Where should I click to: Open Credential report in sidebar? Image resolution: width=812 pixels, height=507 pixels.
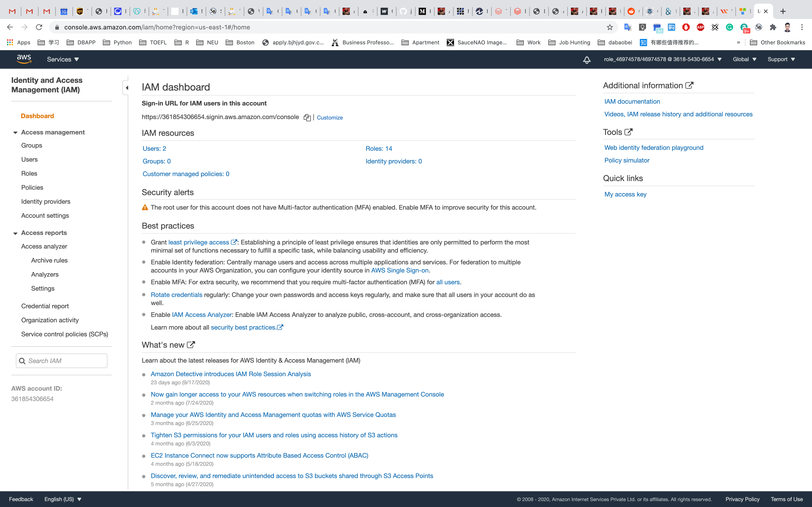45,306
